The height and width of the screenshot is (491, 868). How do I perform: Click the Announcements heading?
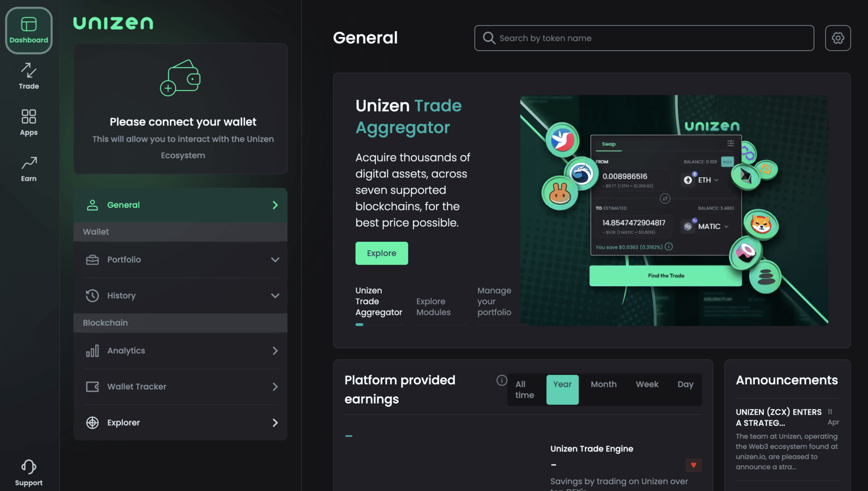tap(786, 380)
